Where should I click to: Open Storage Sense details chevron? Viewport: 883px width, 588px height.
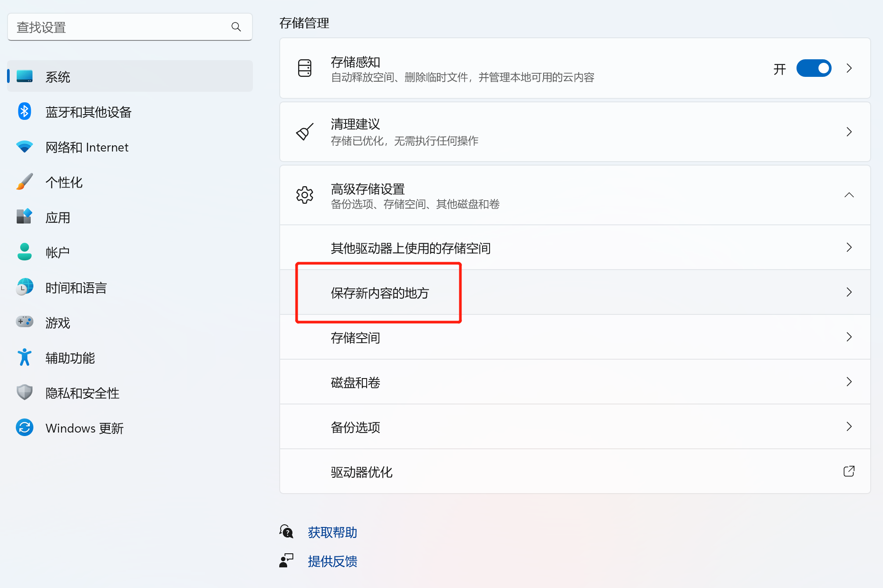pyautogui.click(x=849, y=69)
